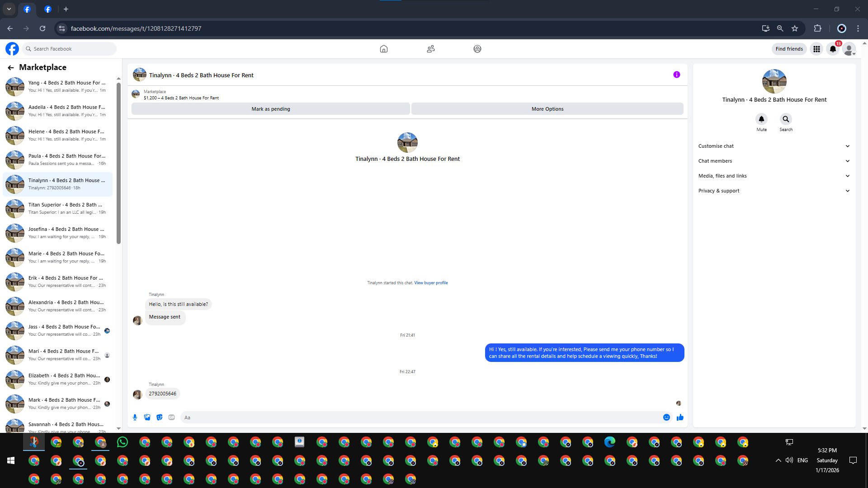Click the message text field
This screenshot has width=868, height=488.
(x=420, y=418)
